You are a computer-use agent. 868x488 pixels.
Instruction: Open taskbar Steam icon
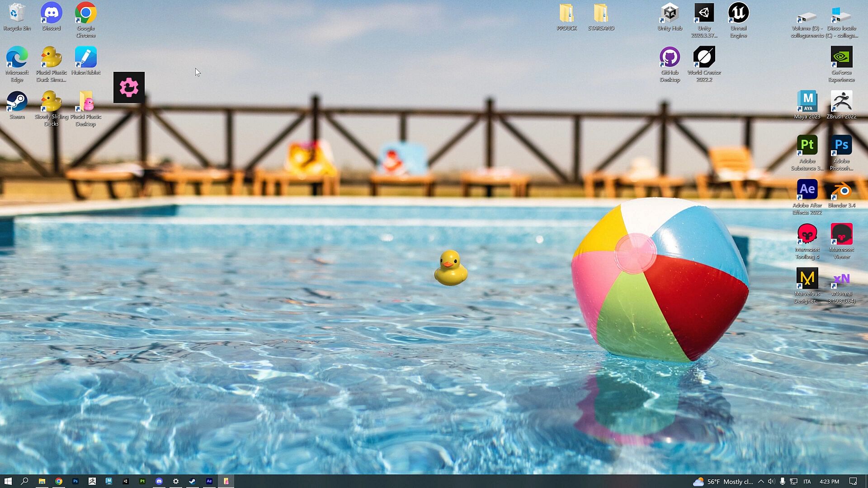[x=192, y=481]
